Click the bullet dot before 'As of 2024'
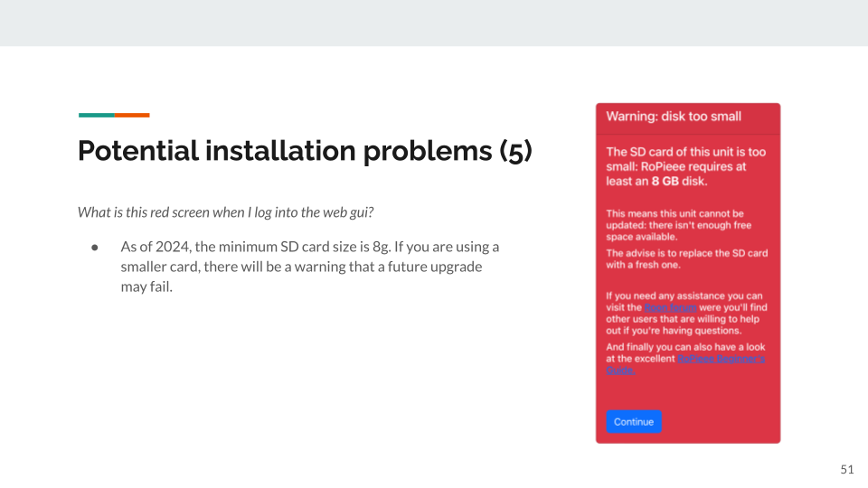 95,248
